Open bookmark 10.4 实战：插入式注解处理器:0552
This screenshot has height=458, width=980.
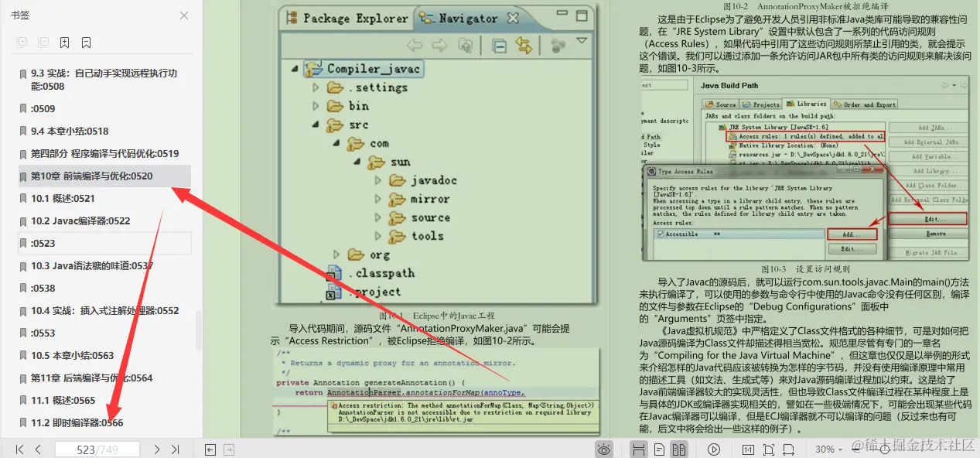(x=104, y=310)
